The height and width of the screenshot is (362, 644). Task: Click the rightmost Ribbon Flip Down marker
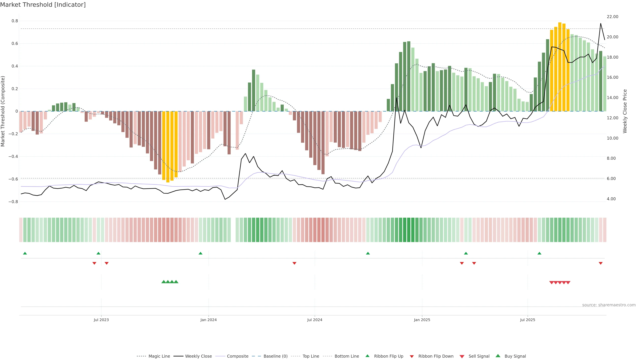[601, 263]
